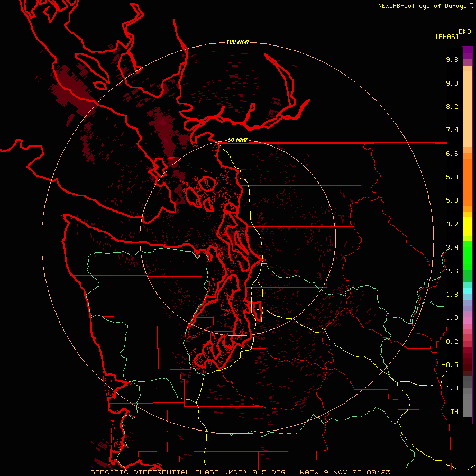Click the DKD label above color scale

(465, 32)
